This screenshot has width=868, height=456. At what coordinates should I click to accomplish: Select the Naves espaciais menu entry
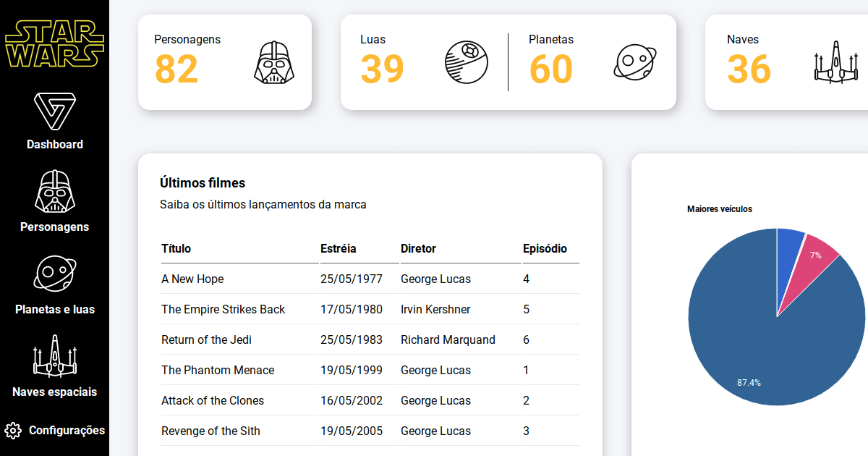point(54,392)
